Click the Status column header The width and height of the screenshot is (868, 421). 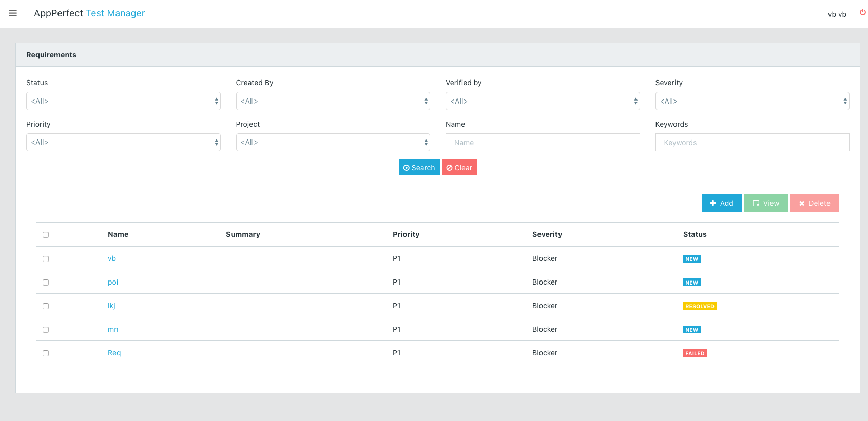click(695, 234)
